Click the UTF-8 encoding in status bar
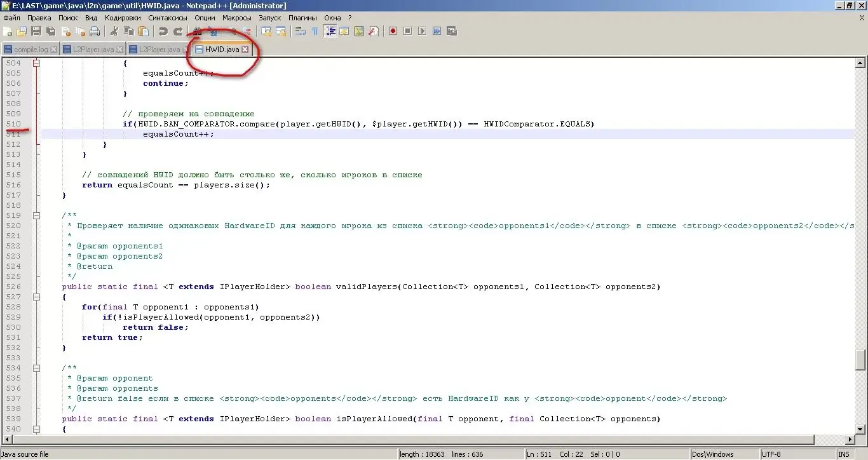Viewport: 868px width, 460px height. [x=797, y=454]
